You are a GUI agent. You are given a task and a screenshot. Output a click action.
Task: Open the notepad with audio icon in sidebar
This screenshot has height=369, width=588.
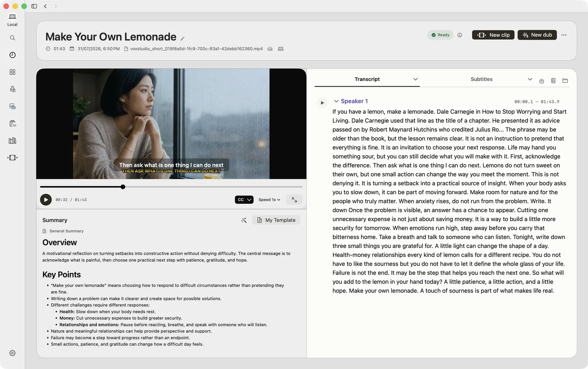[12, 123]
